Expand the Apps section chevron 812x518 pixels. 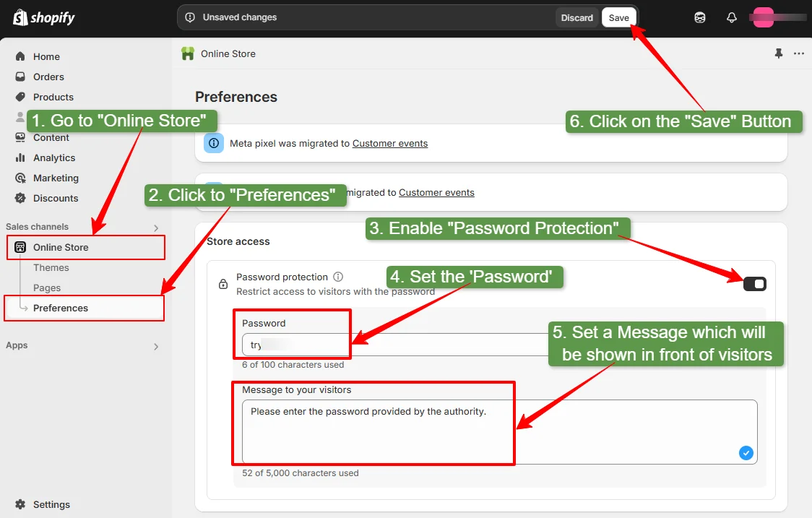pyautogui.click(x=156, y=347)
